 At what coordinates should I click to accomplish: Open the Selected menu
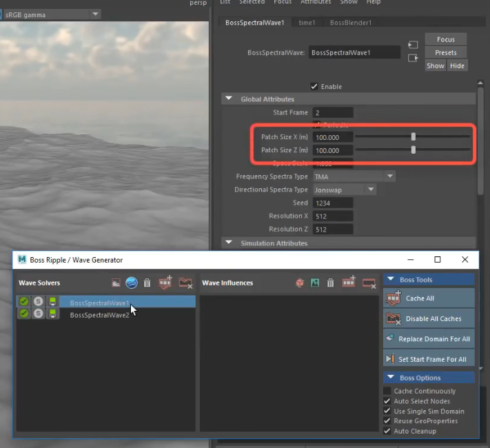coord(252,2)
